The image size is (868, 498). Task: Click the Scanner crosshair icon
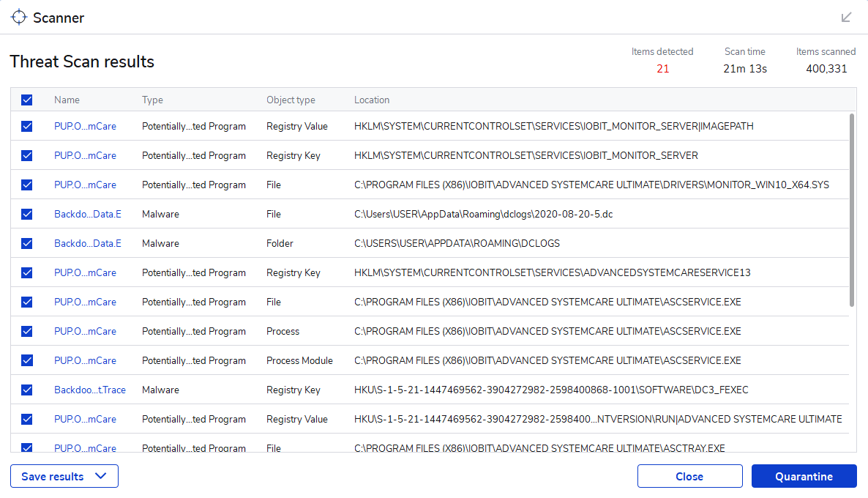(19, 17)
